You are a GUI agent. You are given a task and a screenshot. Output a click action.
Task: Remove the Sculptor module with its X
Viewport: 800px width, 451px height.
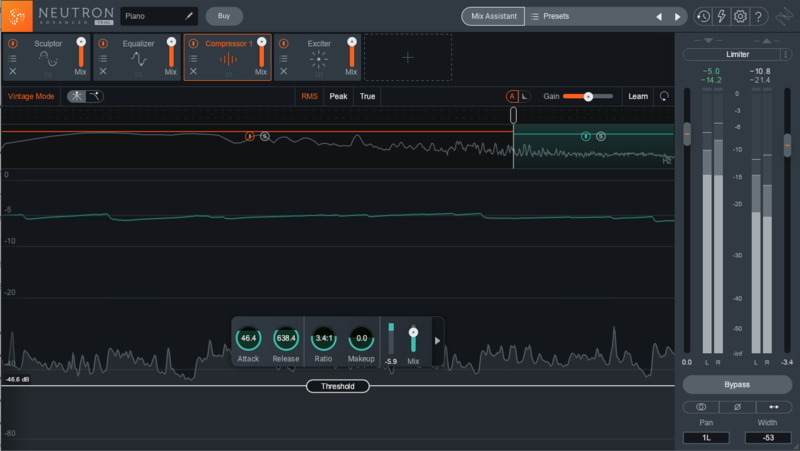click(13, 72)
